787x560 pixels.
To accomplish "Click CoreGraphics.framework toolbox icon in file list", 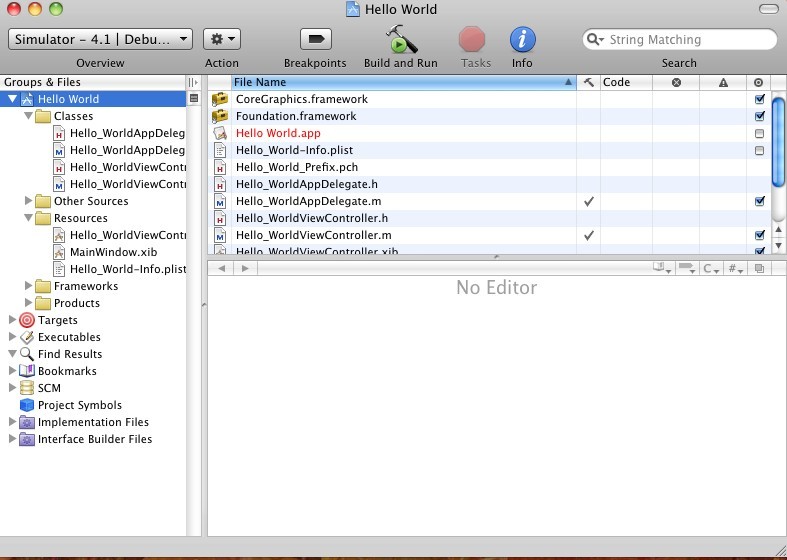I will click(220, 99).
